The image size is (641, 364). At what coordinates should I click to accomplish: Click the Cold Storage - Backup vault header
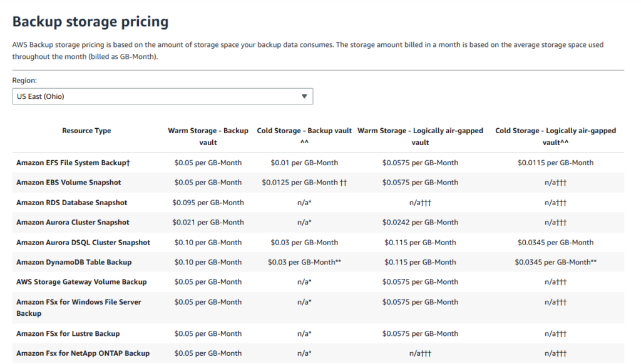point(304,136)
